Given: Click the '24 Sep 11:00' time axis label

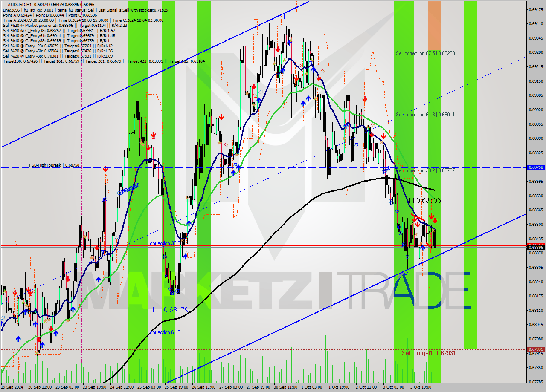Looking at the screenshot, I should pyautogui.click(x=122, y=388).
